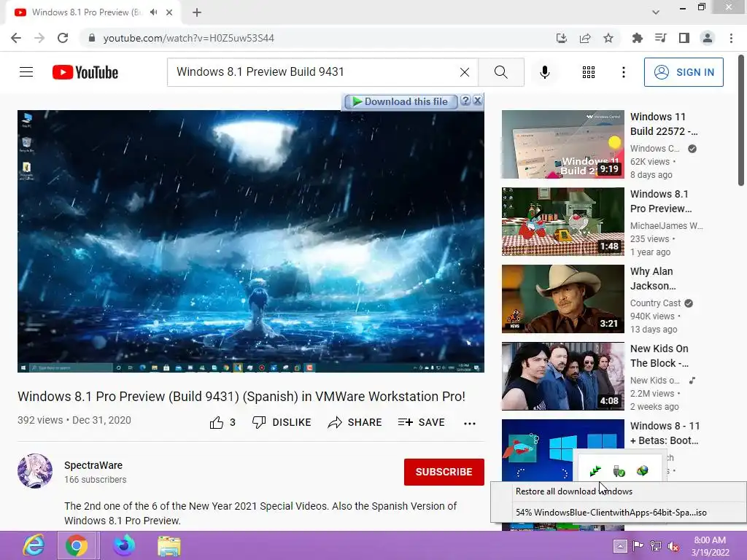Open more actions ellipsis under the video
Screen dimensions: 747x560
click(x=470, y=424)
